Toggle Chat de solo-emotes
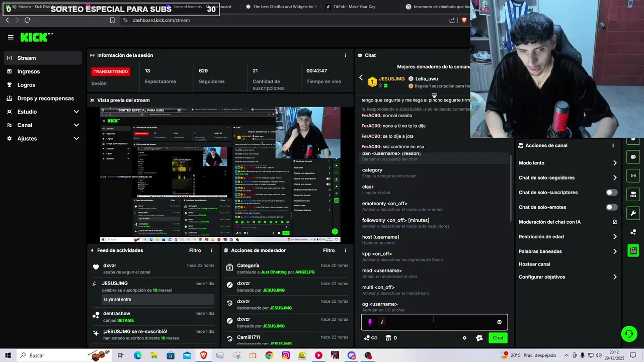This screenshot has height=362, width=644. pos(611,207)
